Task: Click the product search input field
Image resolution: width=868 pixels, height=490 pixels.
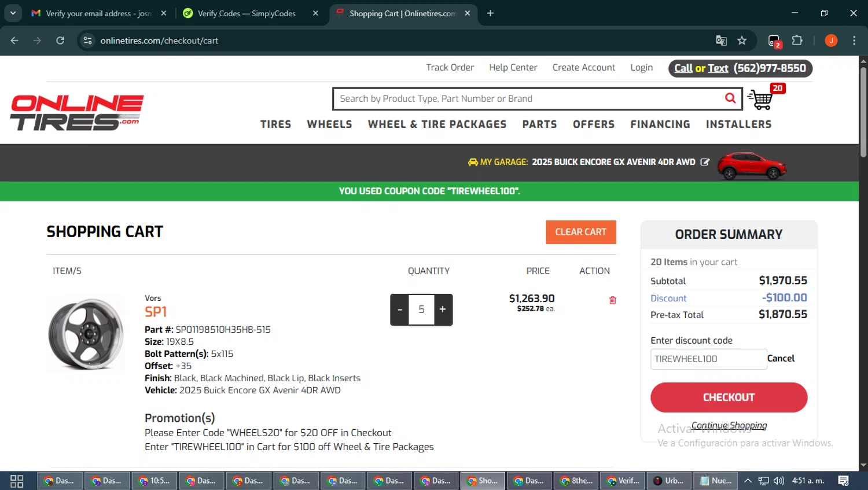Action: [529, 99]
